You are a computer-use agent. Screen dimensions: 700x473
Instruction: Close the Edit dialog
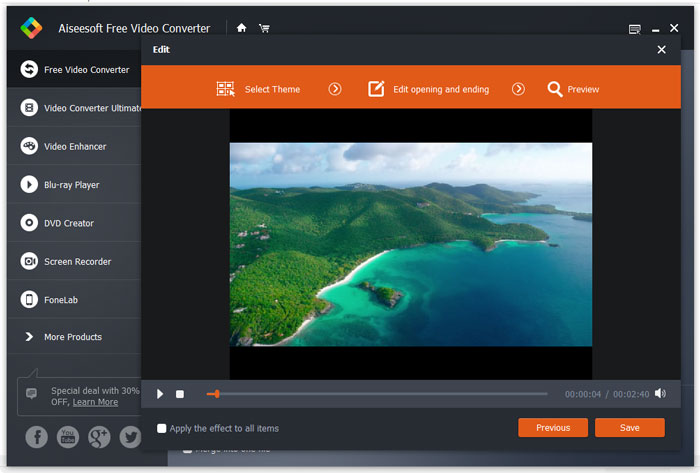[x=661, y=50]
